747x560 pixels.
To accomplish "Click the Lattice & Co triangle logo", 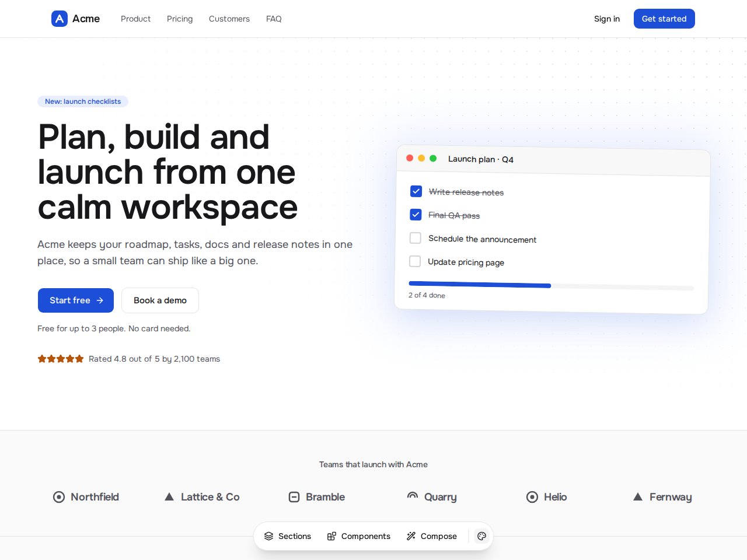I will pos(169,497).
